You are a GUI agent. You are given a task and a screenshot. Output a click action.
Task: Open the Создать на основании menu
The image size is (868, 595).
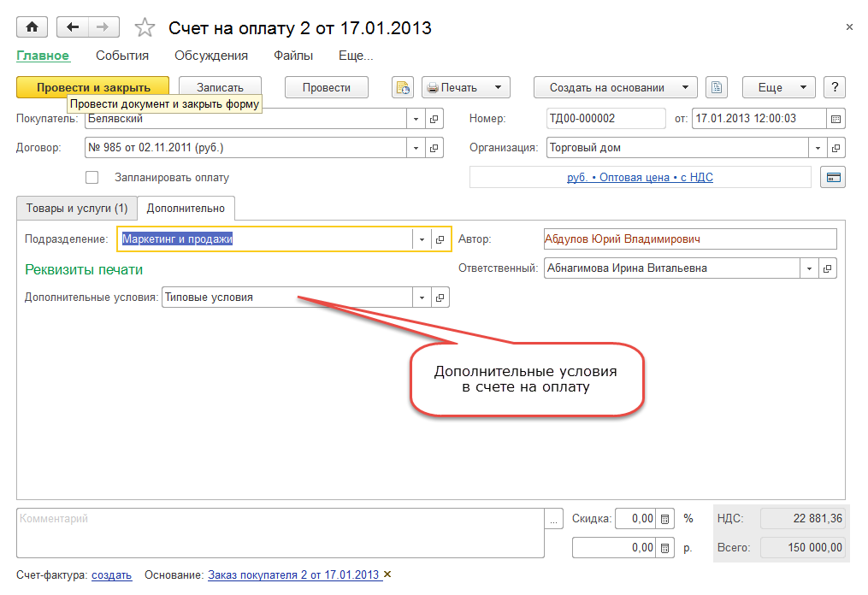(x=615, y=87)
